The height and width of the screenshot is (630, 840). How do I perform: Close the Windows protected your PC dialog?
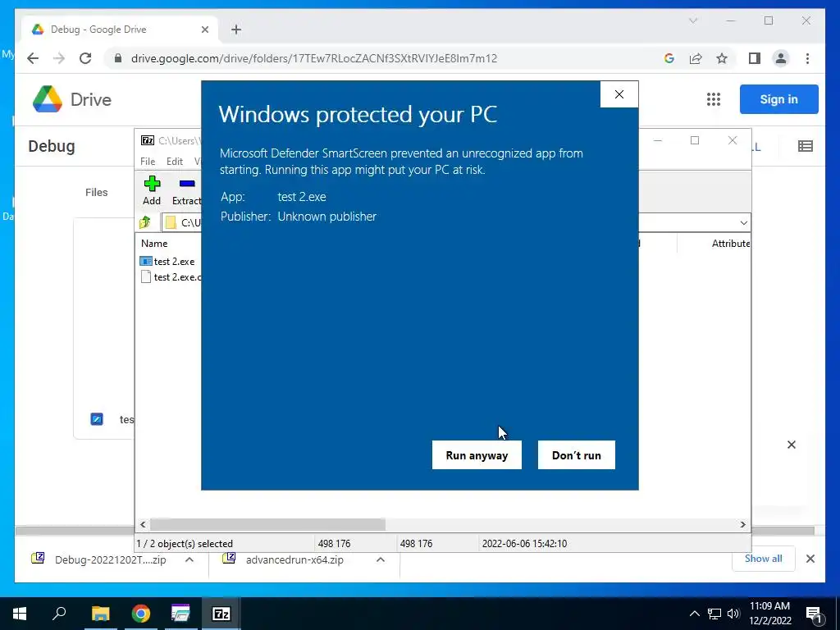[x=619, y=94]
